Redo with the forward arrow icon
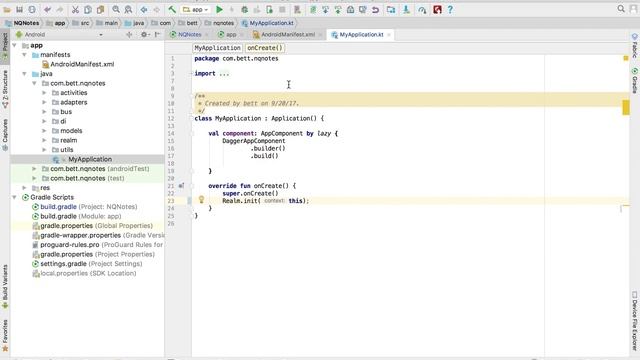 pyautogui.click(x=60, y=9)
